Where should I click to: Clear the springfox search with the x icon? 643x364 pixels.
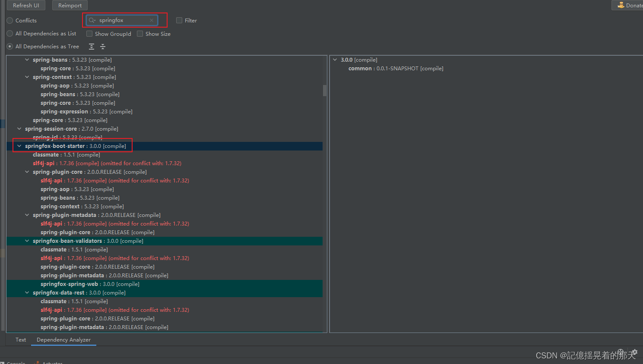(152, 20)
